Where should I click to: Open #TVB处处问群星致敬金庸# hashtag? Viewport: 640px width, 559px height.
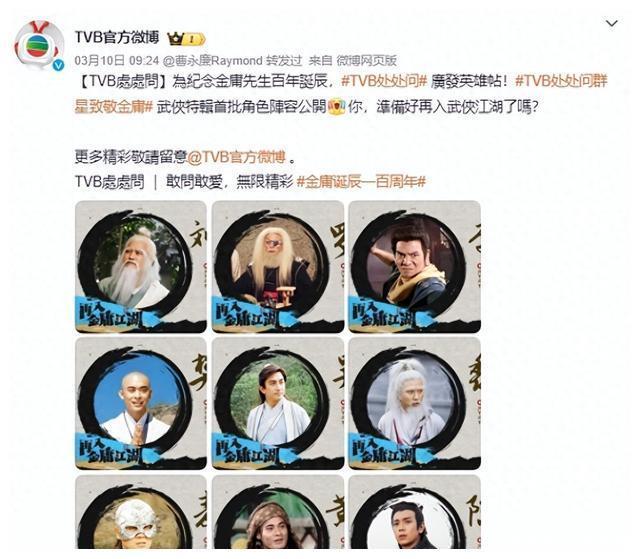pos(341,94)
